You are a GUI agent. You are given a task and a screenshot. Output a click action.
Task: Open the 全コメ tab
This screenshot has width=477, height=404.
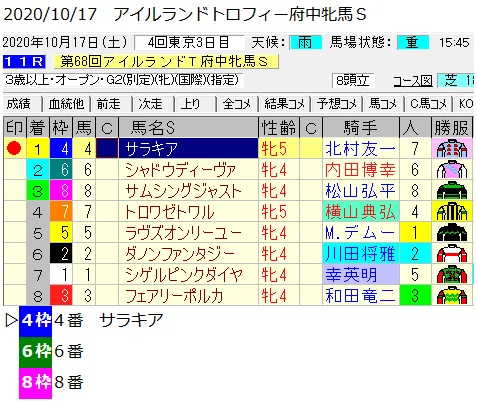tap(237, 104)
